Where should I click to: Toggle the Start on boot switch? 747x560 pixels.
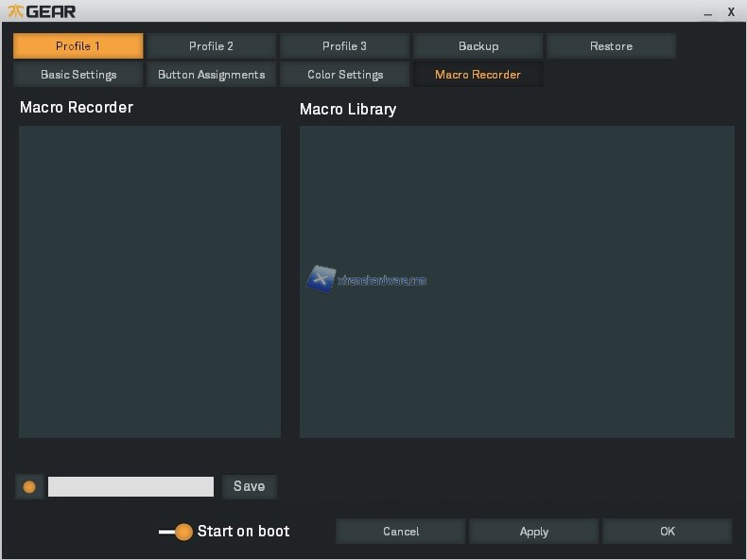point(176,532)
